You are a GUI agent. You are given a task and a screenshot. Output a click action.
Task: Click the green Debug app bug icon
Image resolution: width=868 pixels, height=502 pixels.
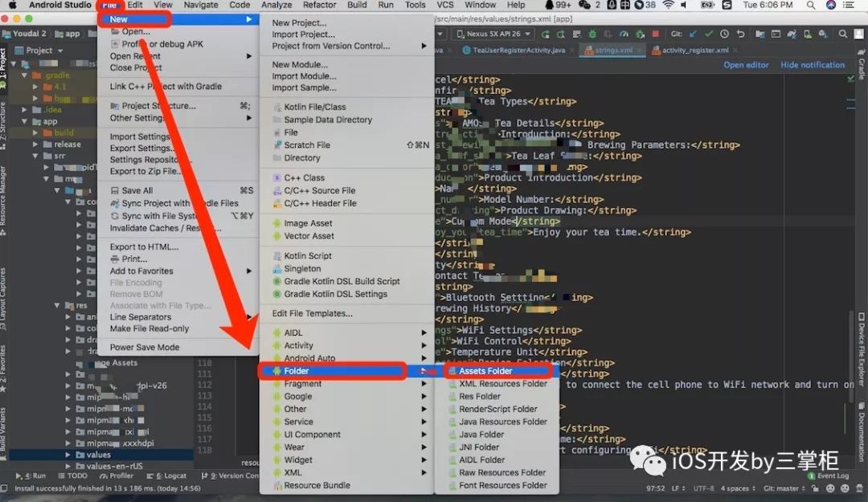[x=592, y=34]
